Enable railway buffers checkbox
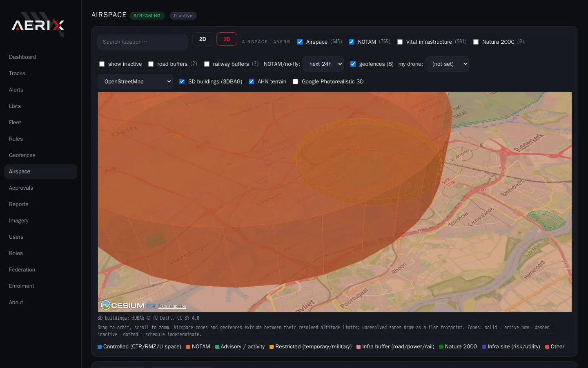The width and height of the screenshot is (588, 368). click(x=207, y=64)
